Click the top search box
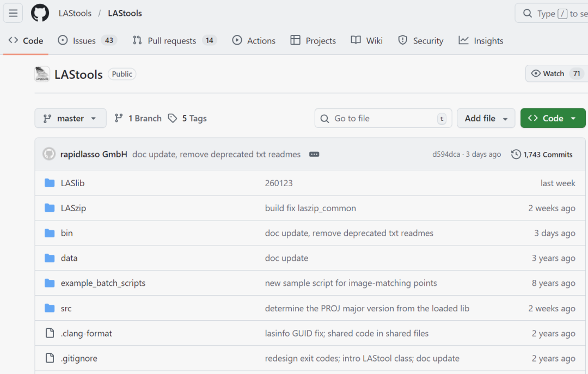This screenshot has width=588, height=374. click(551, 14)
